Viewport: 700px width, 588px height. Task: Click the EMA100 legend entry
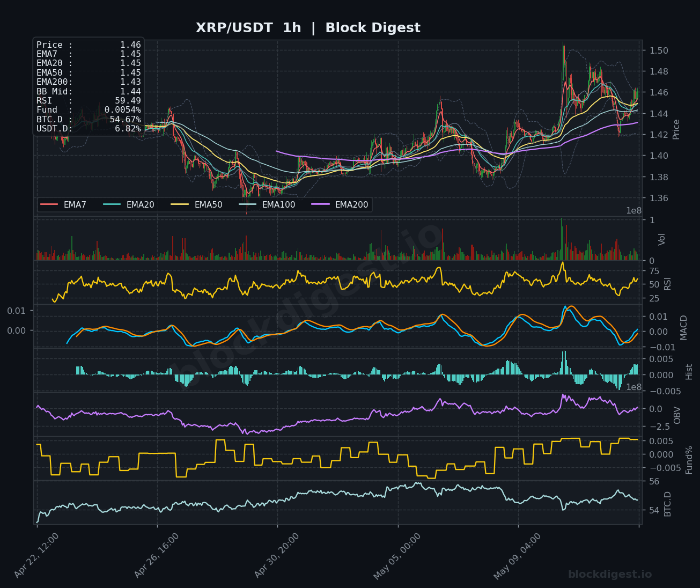click(267, 205)
